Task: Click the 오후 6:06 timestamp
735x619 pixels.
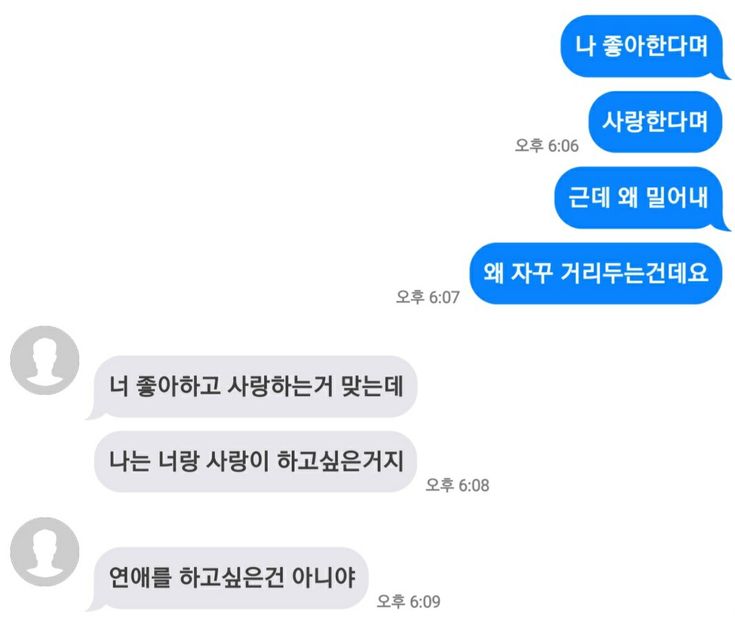Action: 547,145
